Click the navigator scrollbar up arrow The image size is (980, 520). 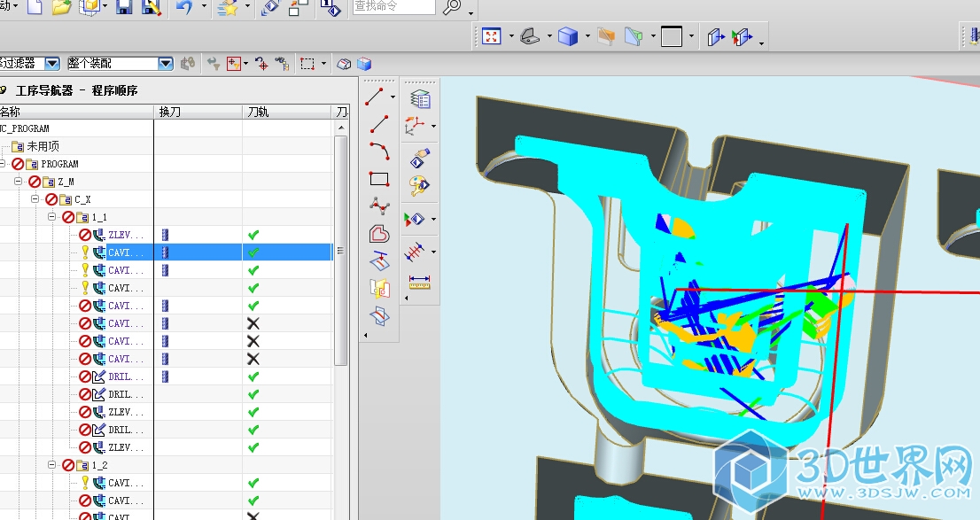pos(341,128)
